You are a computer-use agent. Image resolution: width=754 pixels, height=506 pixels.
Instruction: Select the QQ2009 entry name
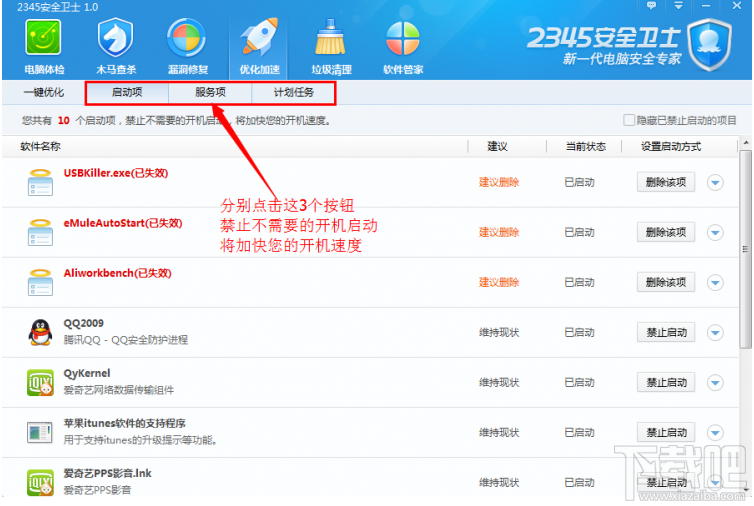(84, 323)
